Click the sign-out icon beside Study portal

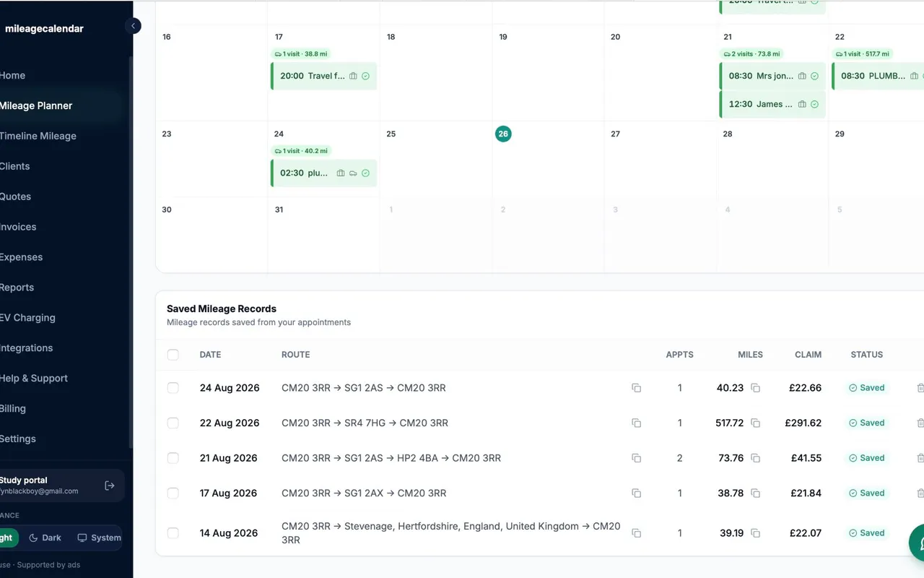[x=110, y=486]
